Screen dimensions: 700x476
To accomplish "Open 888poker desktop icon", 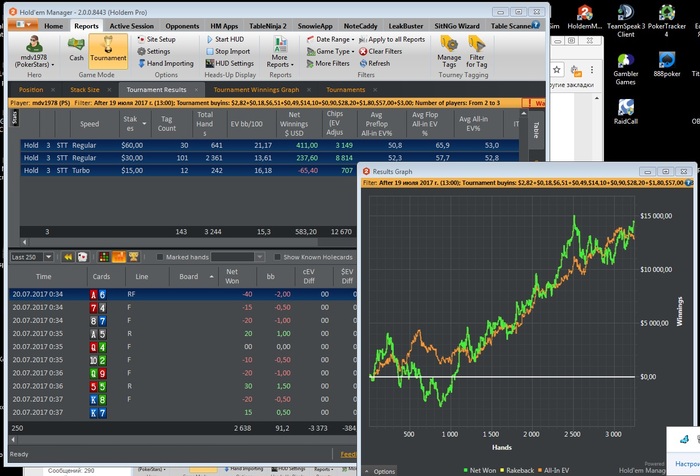I will tap(667, 65).
